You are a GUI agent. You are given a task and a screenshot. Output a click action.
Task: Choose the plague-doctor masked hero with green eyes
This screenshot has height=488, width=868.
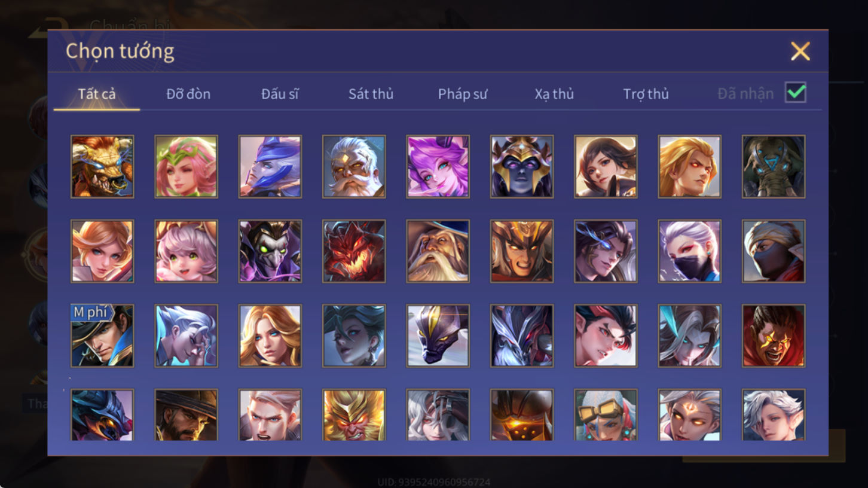click(x=270, y=251)
